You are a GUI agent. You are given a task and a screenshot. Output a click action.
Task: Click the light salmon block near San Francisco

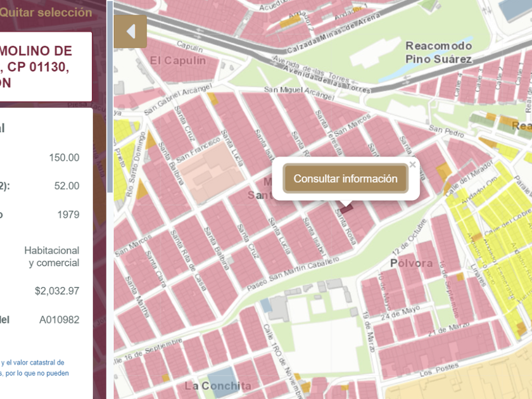211,172
